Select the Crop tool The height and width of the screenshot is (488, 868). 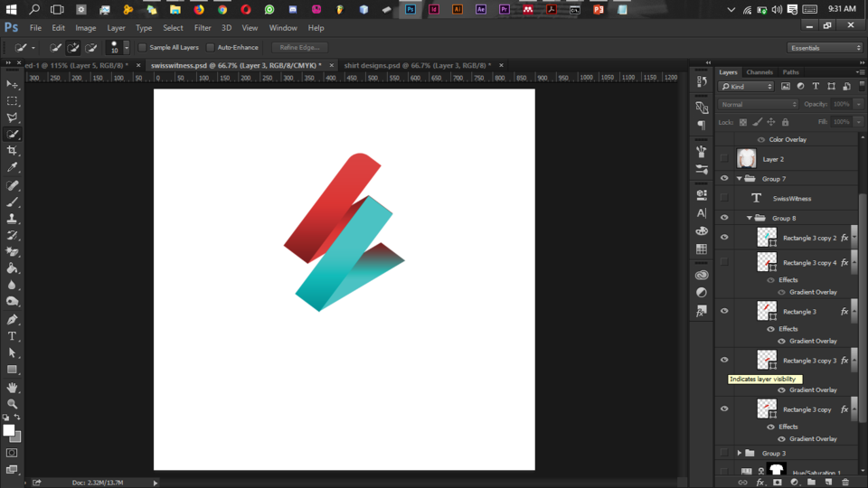(x=12, y=151)
